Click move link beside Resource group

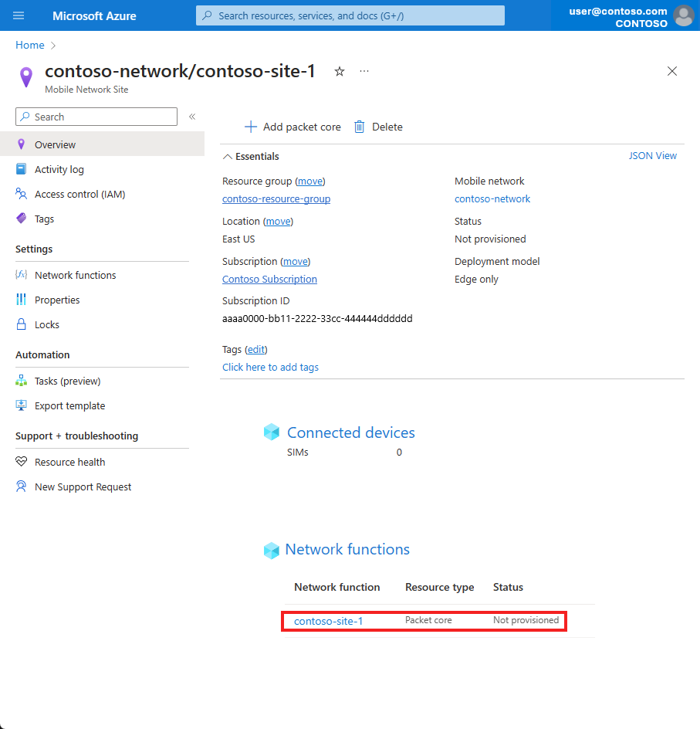(x=309, y=181)
